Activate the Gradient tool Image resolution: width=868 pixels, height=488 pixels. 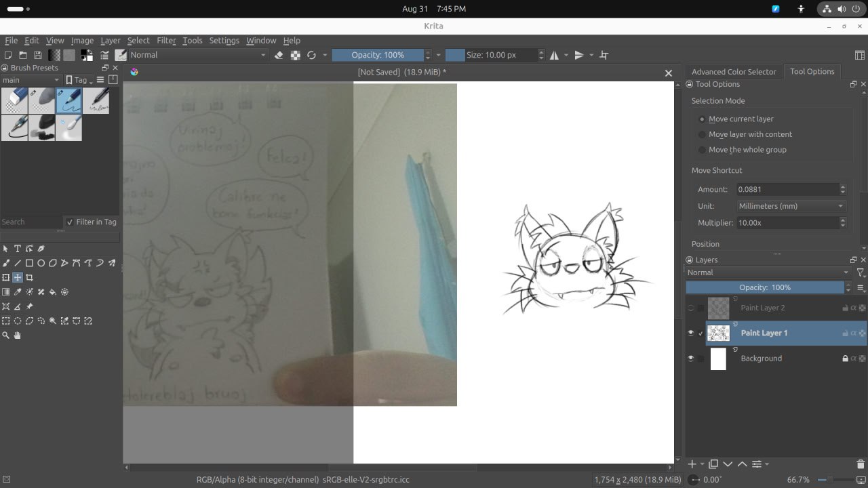point(6,292)
